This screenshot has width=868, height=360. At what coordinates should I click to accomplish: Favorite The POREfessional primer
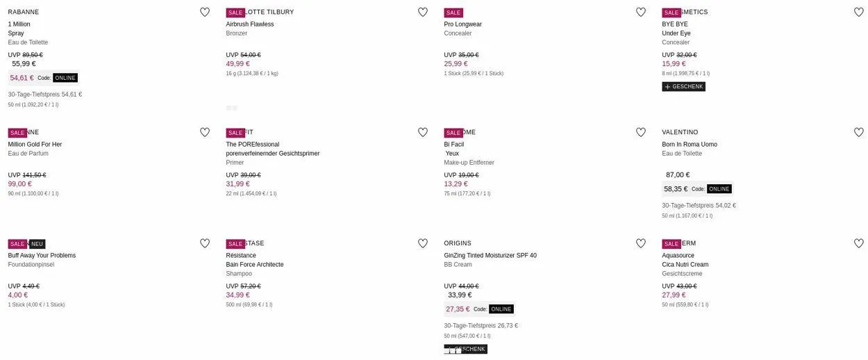click(x=423, y=132)
